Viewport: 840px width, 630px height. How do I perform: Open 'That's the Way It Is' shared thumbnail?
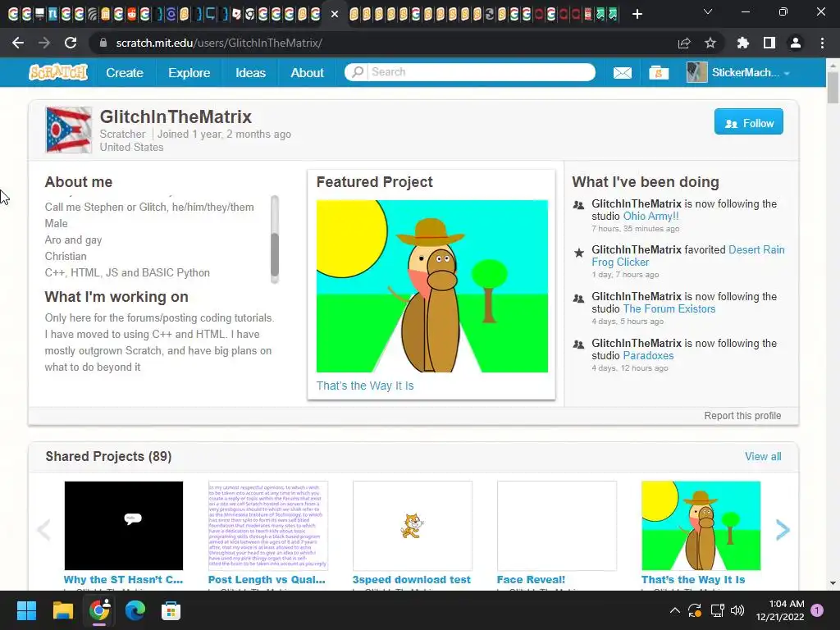tap(701, 526)
